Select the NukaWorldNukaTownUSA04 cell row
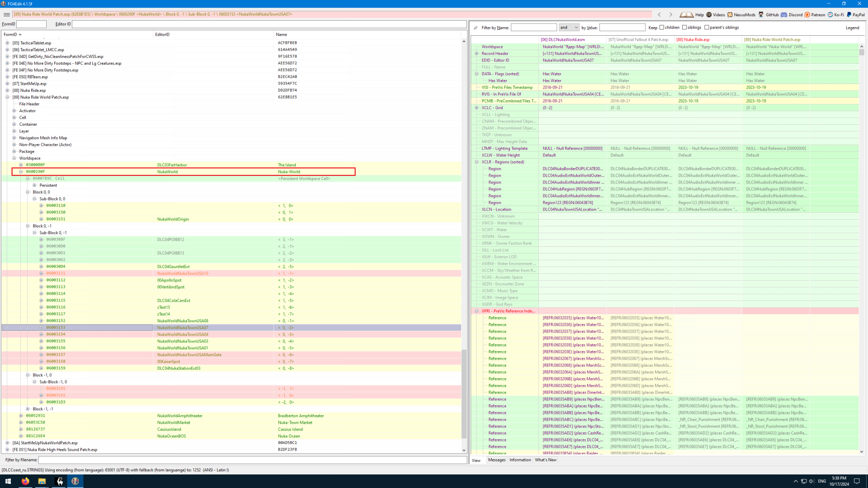Image resolution: width=868 pixels, height=488 pixels. tap(183, 334)
